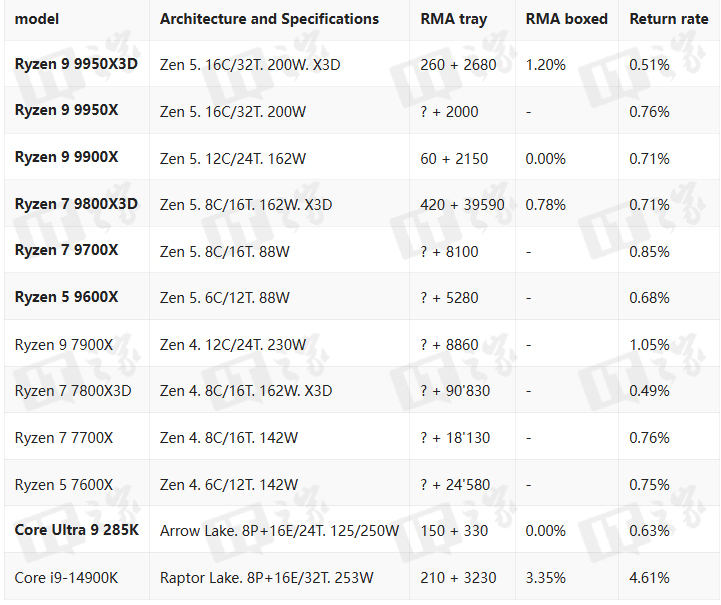The image size is (721, 605).
Task: Select the "RMA tray" column header
Action: point(454,19)
